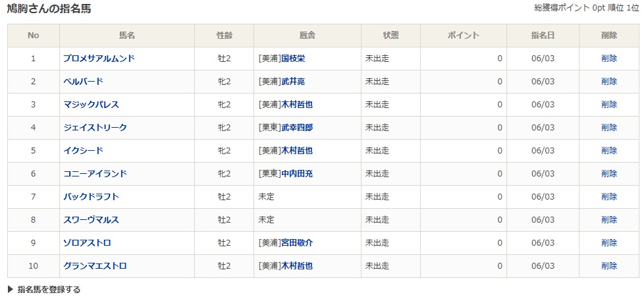Click horse スワーヴマルス link
Screen dimensions: 644x299
[91, 220]
